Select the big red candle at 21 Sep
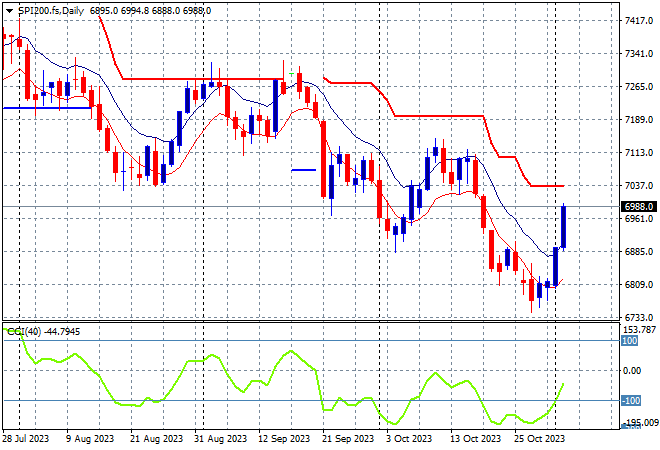Screen dimensions: 660x450 pos(324,159)
